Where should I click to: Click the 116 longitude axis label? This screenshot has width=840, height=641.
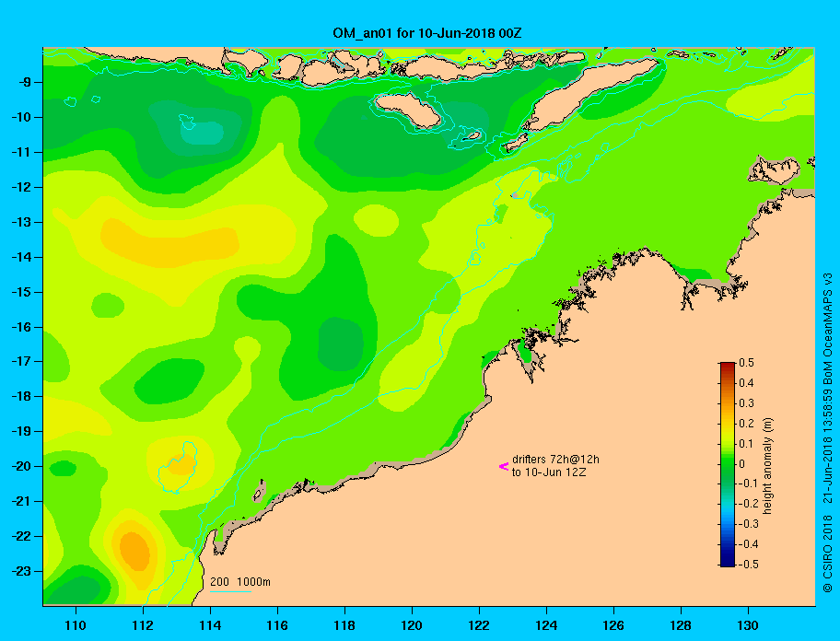(x=277, y=625)
